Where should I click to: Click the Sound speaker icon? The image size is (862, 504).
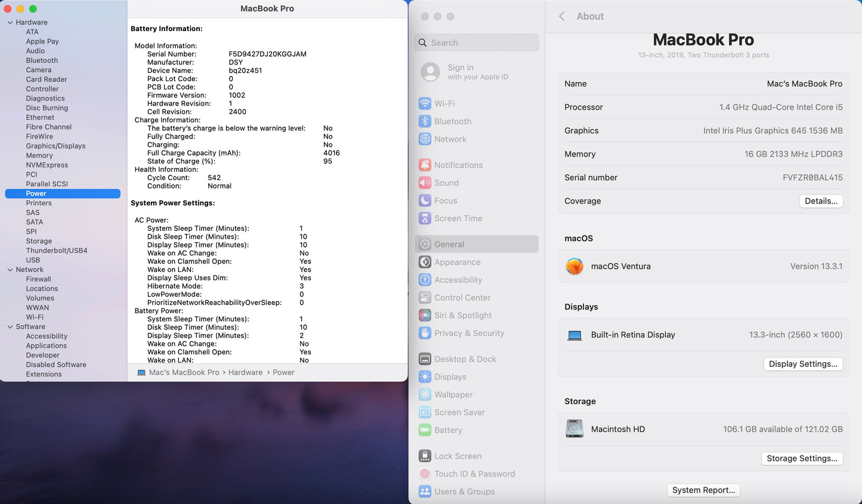[425, 183]
